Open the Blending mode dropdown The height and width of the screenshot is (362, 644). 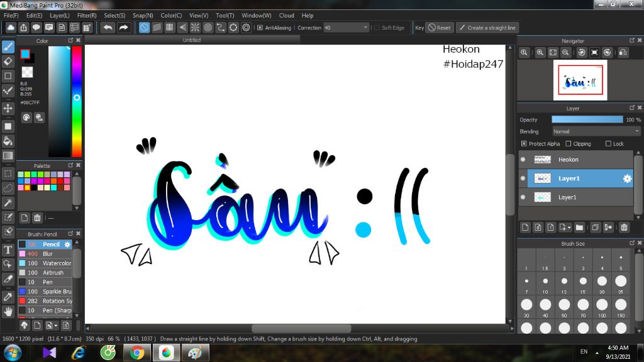click(x=596, y=131)
